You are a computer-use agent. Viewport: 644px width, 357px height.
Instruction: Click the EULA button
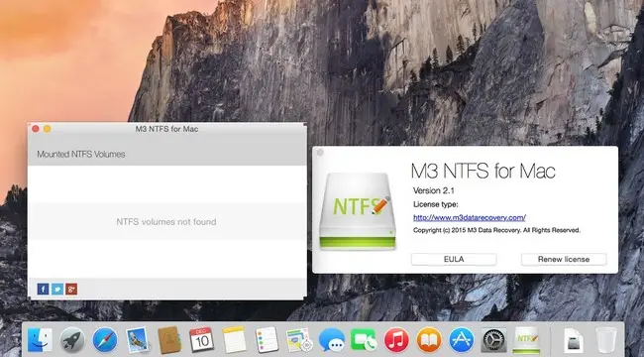(454, 259)
